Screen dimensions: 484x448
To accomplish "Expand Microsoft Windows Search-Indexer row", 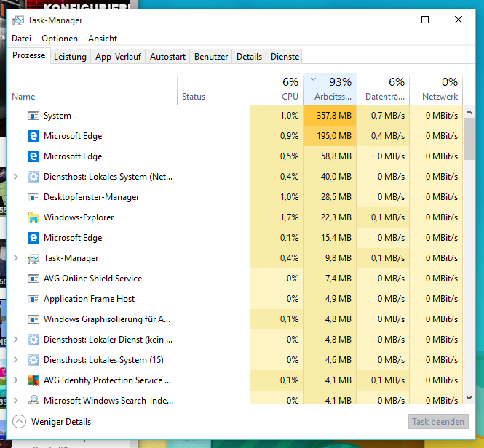I will [16, 400].
